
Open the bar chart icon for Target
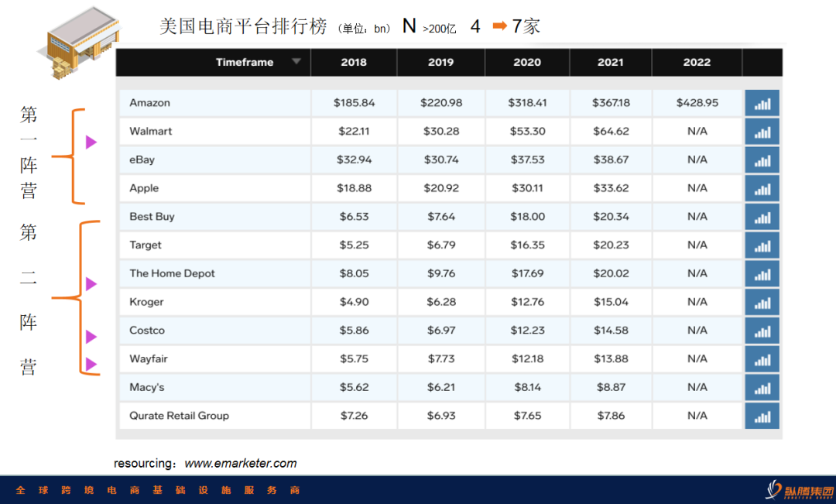[x=762, y=245]
